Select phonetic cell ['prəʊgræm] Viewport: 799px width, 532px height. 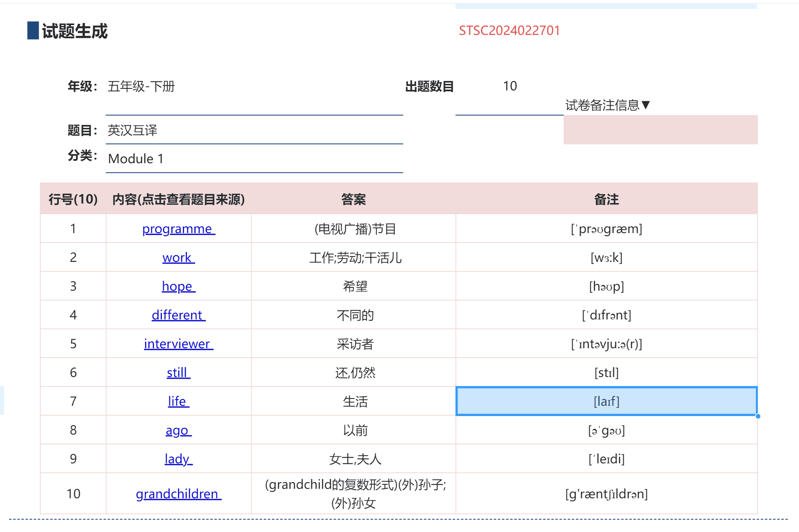tap(606, 229)
